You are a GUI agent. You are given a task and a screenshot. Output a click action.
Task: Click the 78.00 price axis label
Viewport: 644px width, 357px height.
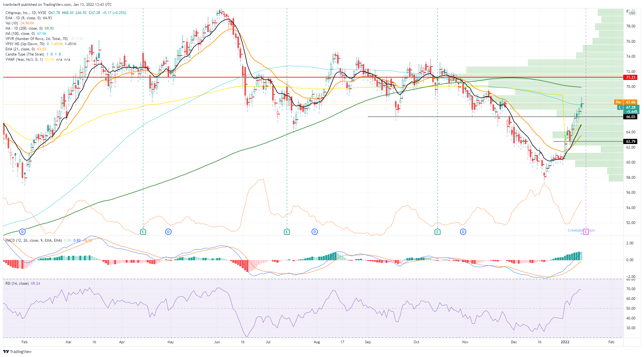[631, 26]
